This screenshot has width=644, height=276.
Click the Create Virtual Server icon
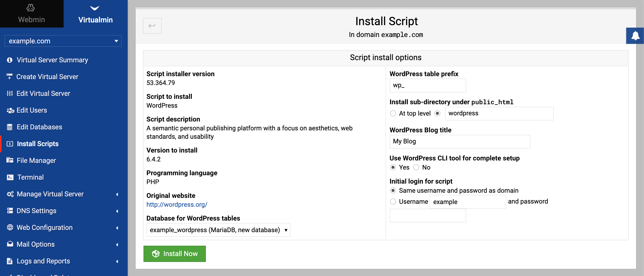[10, 76]
